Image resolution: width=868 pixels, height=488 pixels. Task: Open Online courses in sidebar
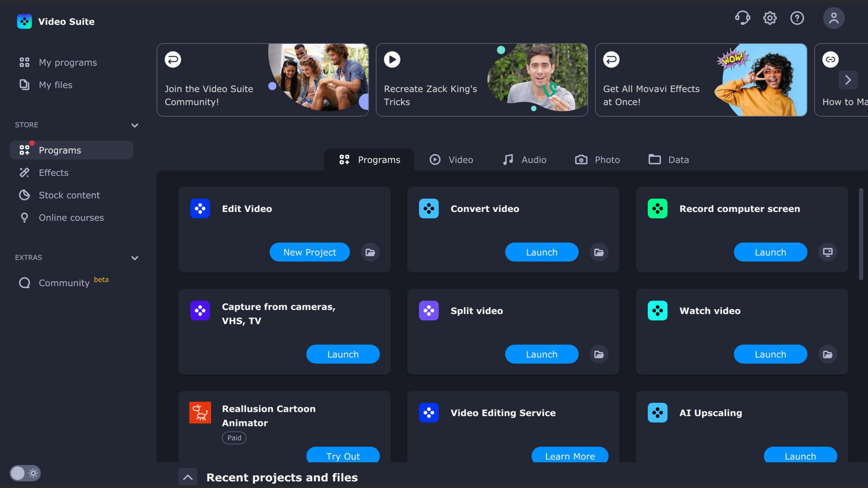pyautogui.click(x=71, y=218)
